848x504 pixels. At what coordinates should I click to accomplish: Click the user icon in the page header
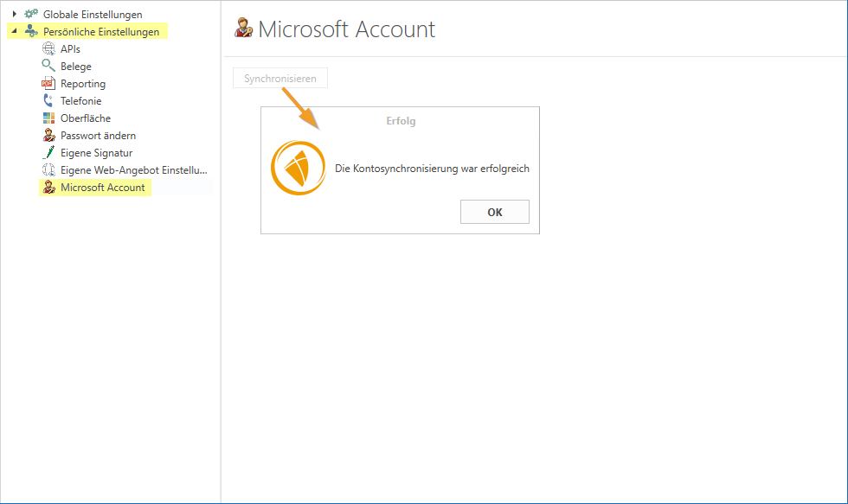coord(243,29)
